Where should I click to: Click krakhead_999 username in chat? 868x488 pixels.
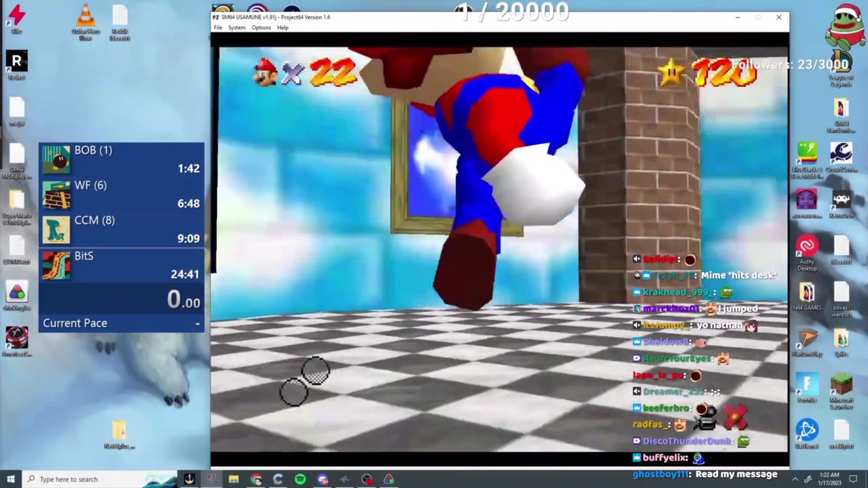(678, 292)
